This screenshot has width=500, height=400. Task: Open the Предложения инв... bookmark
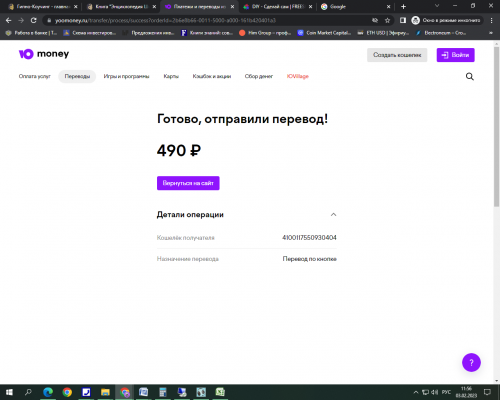tap(148, 33)
